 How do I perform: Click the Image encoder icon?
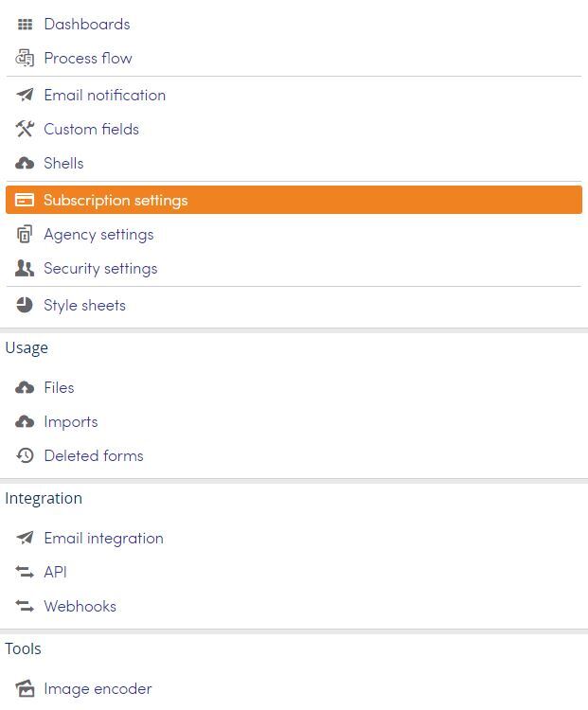[25, 688]
